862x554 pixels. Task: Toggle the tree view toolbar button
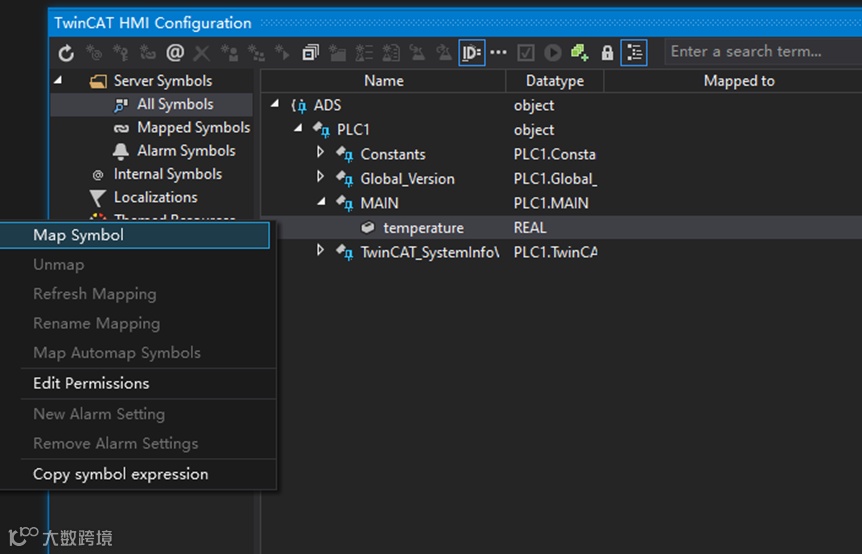(634, 53)
